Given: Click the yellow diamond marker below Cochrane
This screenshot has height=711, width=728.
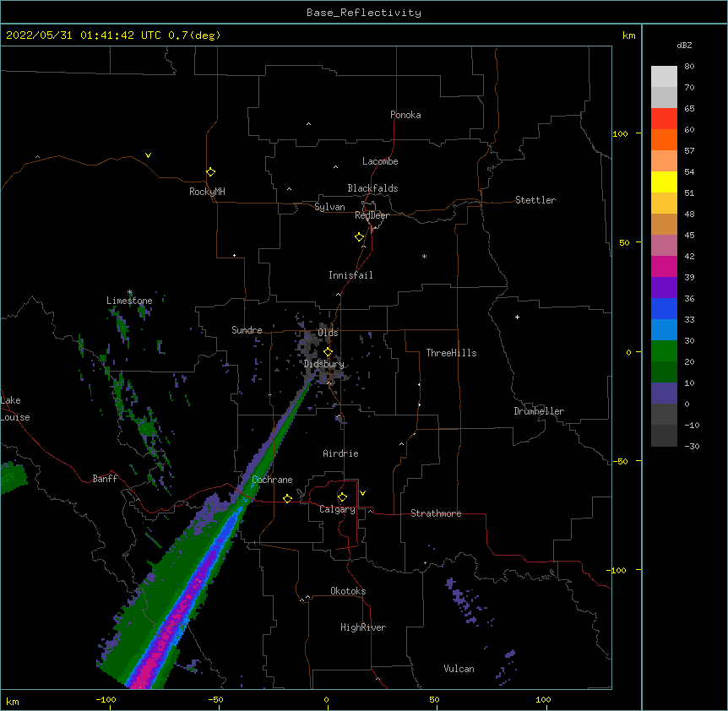Looking at the screenshot, I should point(287,498).
